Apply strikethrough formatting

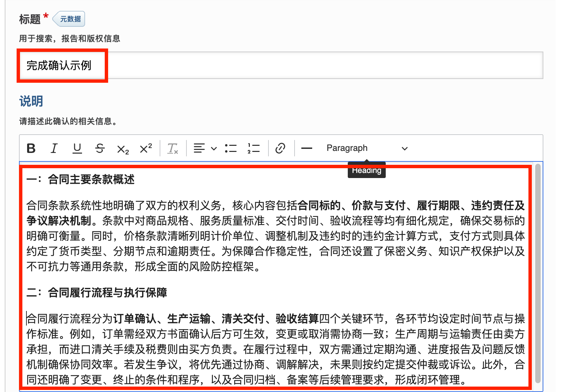coord(100,148)
